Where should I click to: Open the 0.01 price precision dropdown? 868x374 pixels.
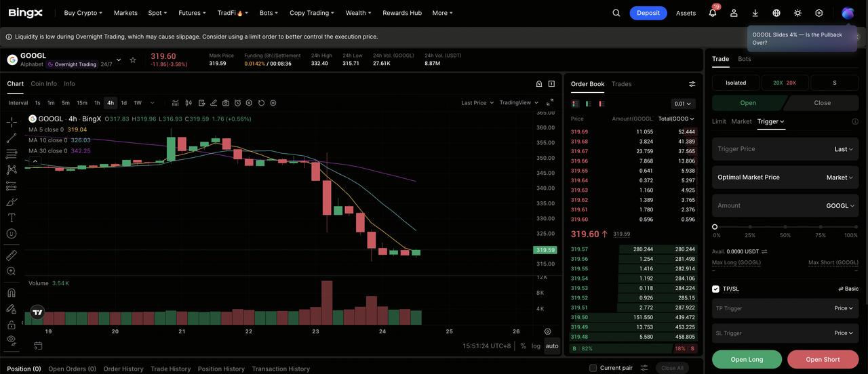683,104
